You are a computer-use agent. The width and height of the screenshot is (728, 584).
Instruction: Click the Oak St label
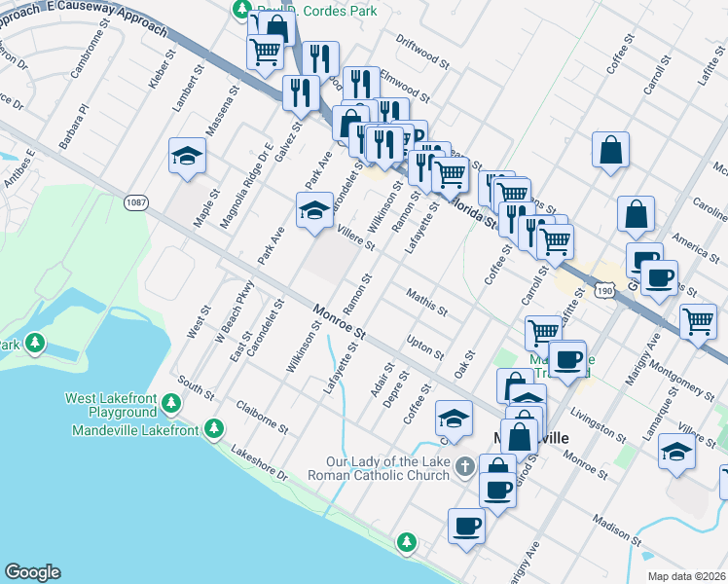click(x=464, y=364)
